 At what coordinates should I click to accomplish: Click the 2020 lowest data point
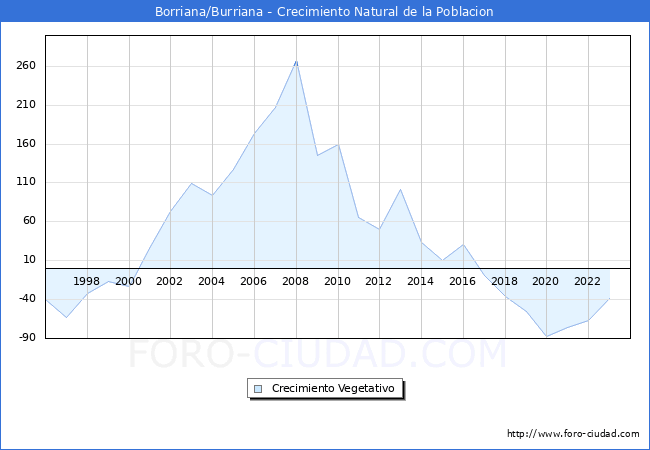[x=546, y=336]
